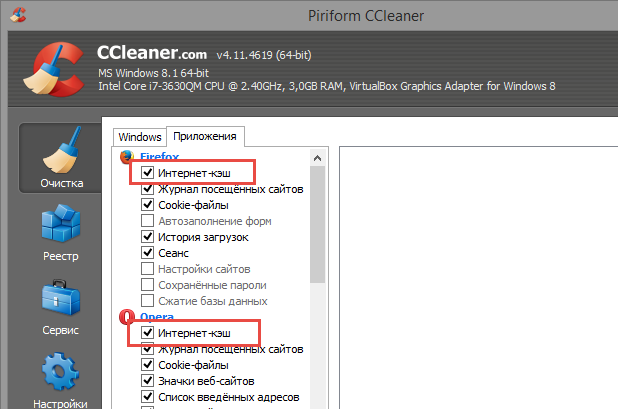
Task: Click the CCleaner logo in header
Action: (x=54, y=69)
